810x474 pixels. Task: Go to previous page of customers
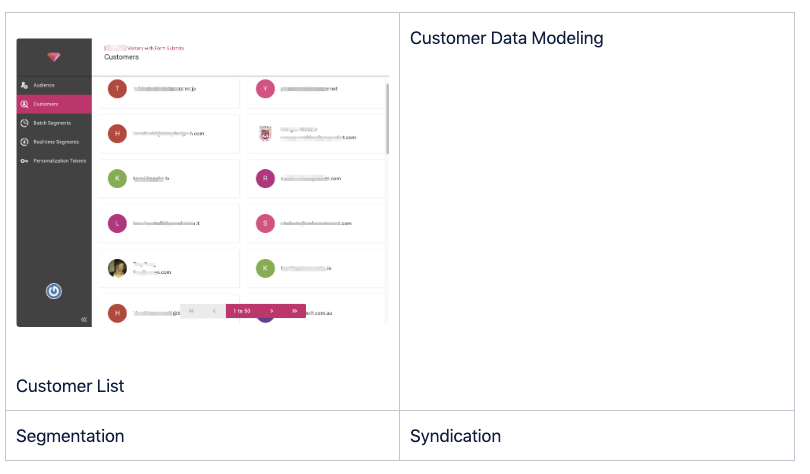[x=214, y=311]
